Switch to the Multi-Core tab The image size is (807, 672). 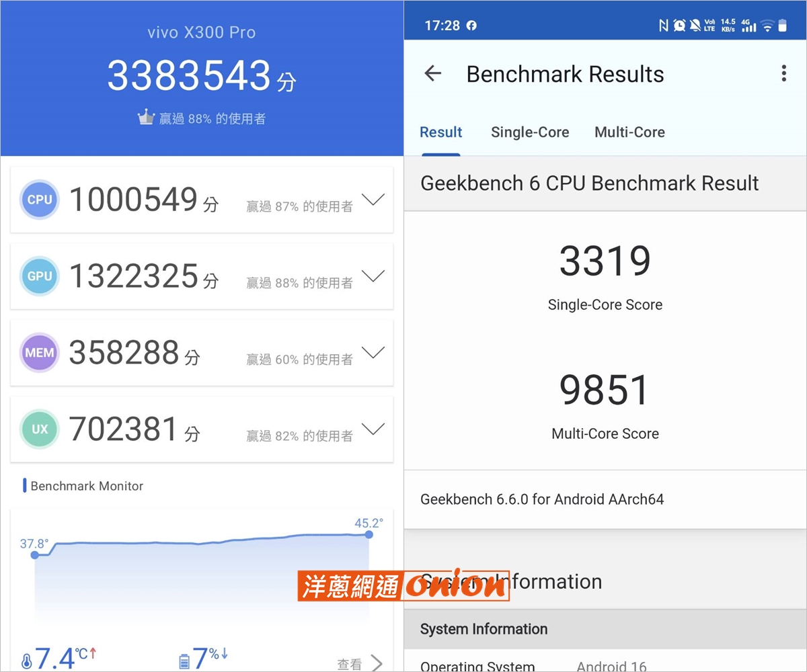pyautogui.click(x=629, y=132)
